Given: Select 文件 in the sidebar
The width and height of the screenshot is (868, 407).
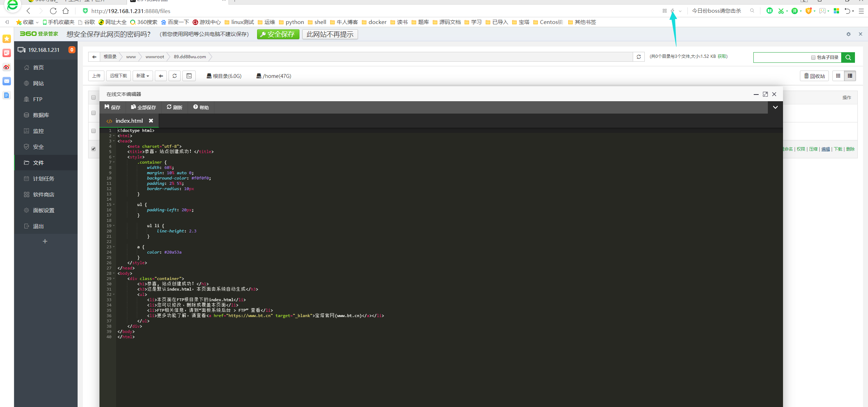Looking at the screenshot, I should (46, 163).
